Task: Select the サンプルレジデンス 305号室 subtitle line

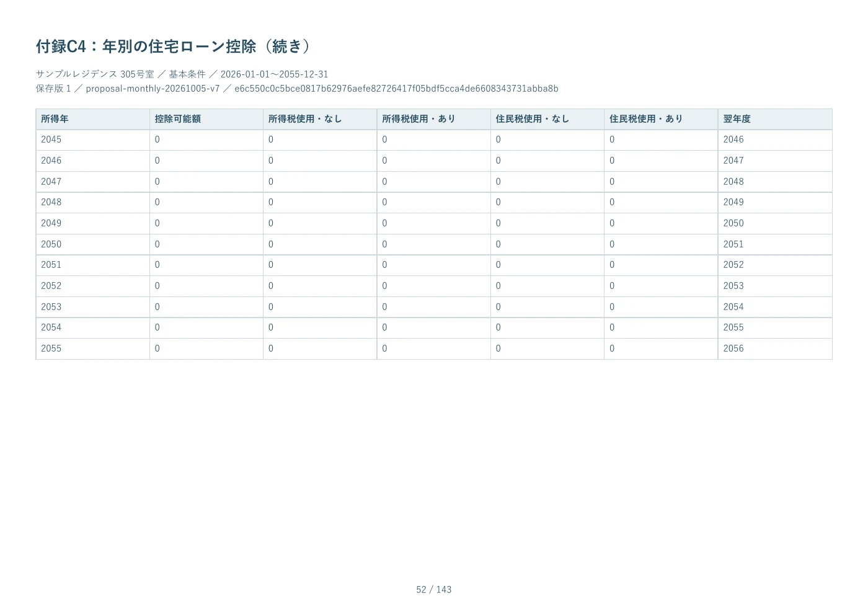Action: 182,74
